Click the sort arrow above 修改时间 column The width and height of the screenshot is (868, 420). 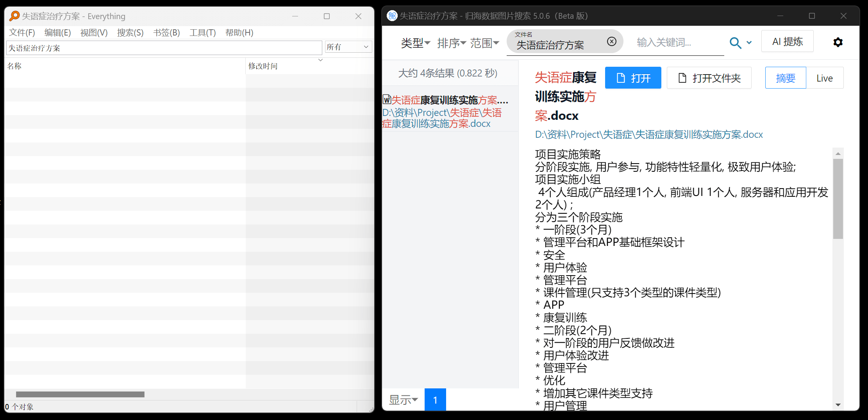point(320,60)
